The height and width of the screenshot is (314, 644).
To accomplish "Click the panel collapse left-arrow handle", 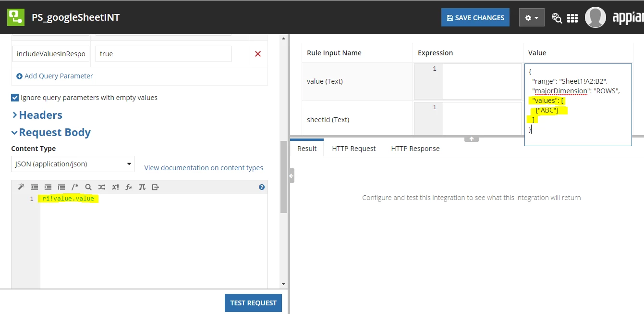I will 291,176.
